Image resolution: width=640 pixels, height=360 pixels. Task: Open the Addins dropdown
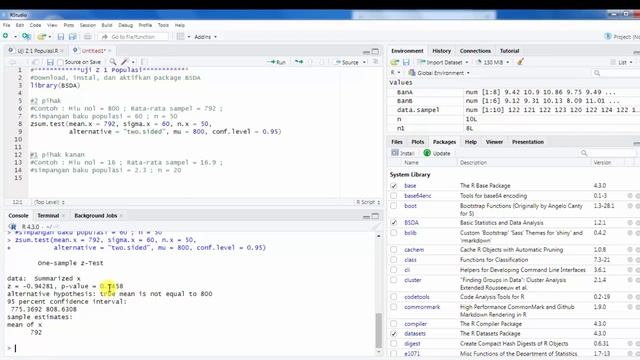(205, 37)
